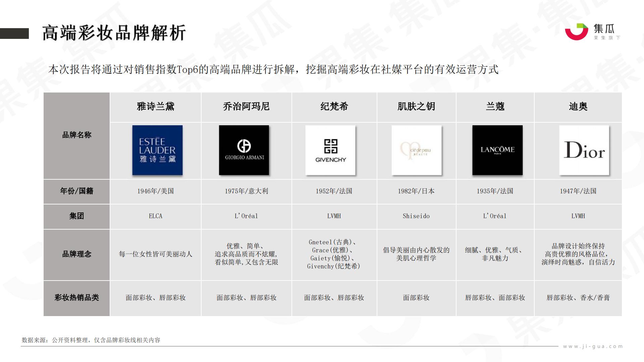The width and height of the screenshot is (644, 362).
Task: Click L'Oréal in the 乔治阿玛尼 column
Action: (246, 216)
